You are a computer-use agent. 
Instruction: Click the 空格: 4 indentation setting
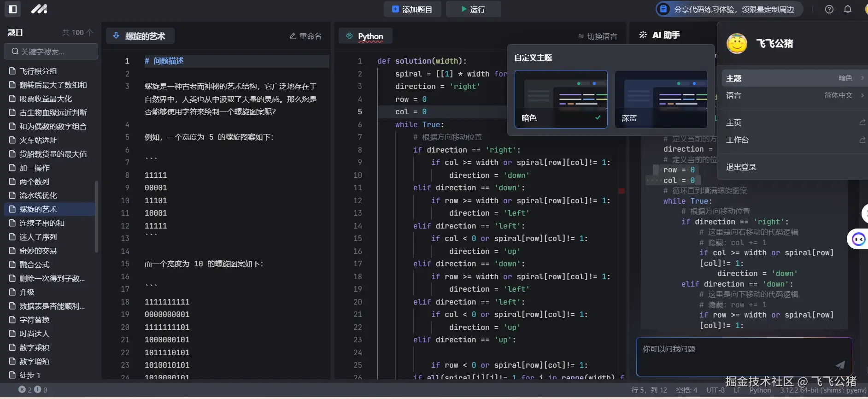point(686,390)
